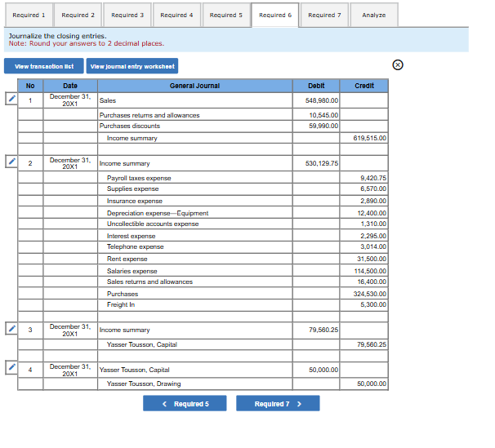Switch to the Required 2 tab

click(x=78, y=16)
